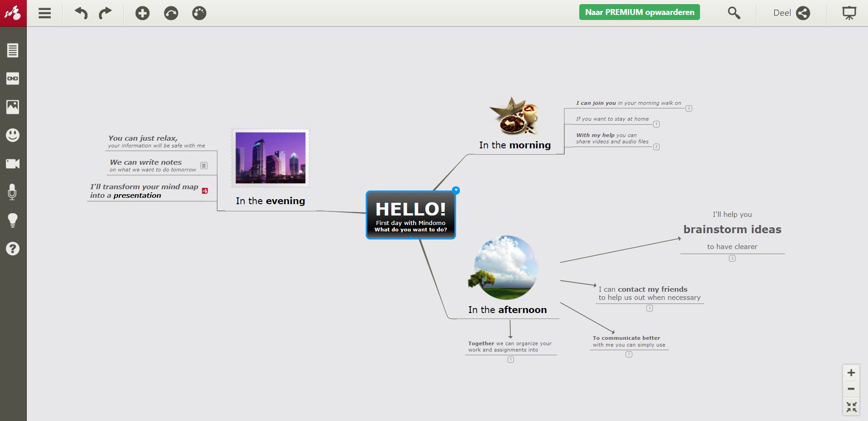Open the audio microphone panel
Image resolution: width=868 pixels, height=421 pixels.
(13, 192)
